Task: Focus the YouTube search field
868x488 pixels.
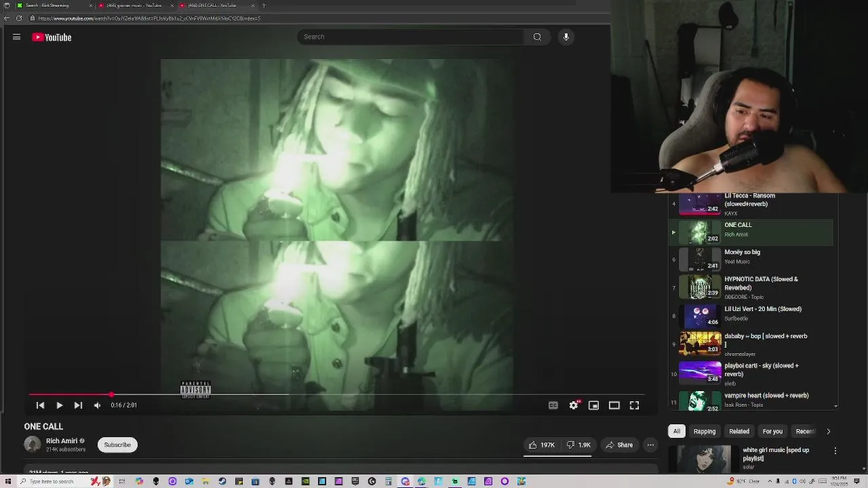Action: pos(410,37)
